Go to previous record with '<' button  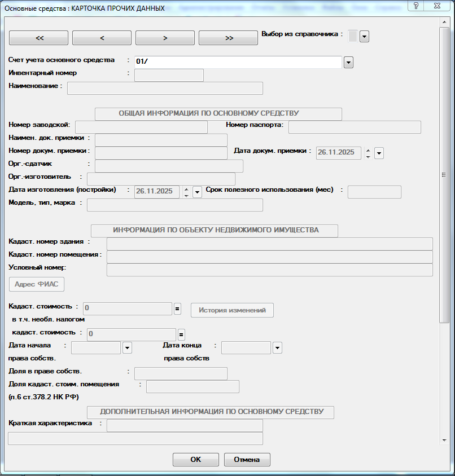(102, 38)
